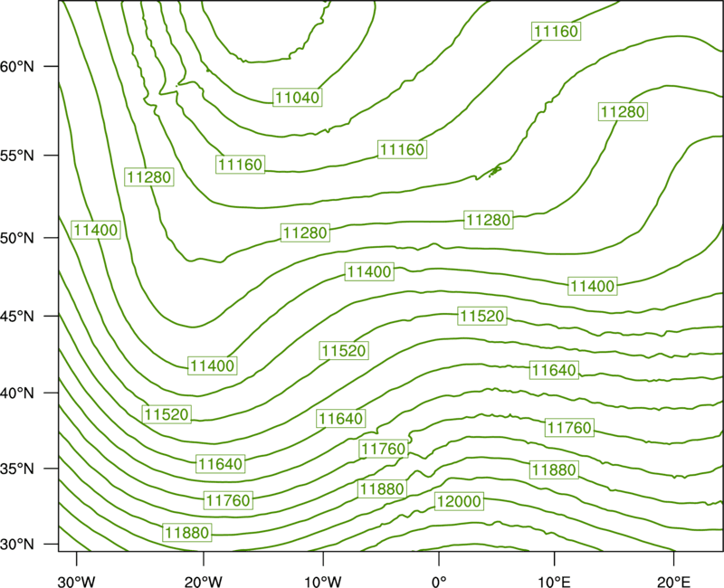Select the 60°N latitude axis label
724x588 pixels.
click(x=17, y=67)
